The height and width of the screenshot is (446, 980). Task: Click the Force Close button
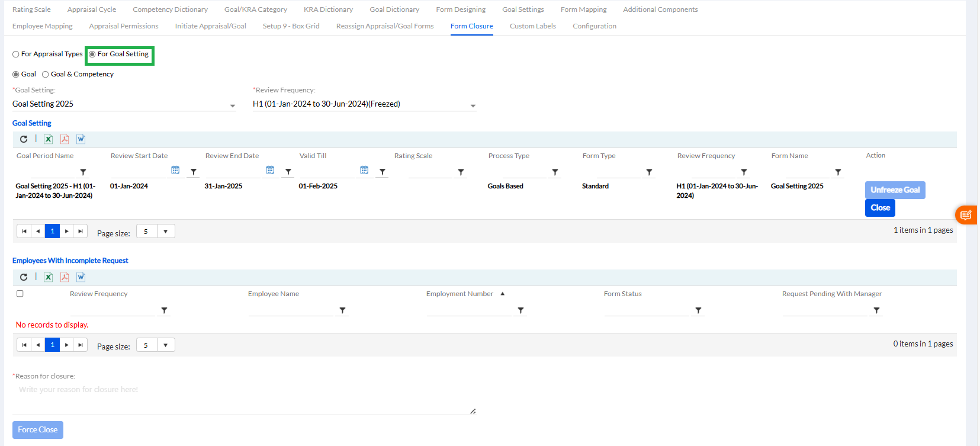[38, 430]
